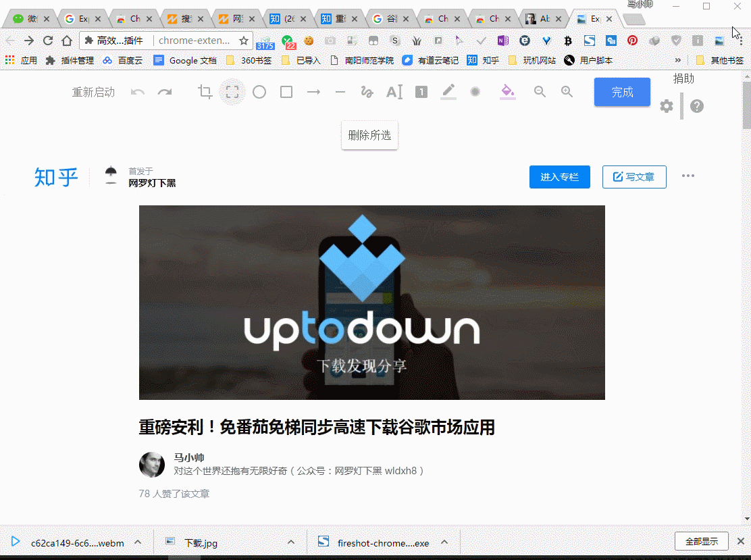751x560 pixels.
Task: Select the Rectangle shape tool
Action: click(286, 92)
